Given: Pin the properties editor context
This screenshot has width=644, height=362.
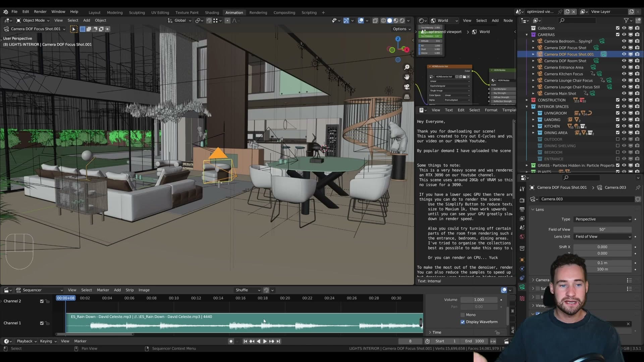Looking at the screenshot, I should (x=638, y=188).
